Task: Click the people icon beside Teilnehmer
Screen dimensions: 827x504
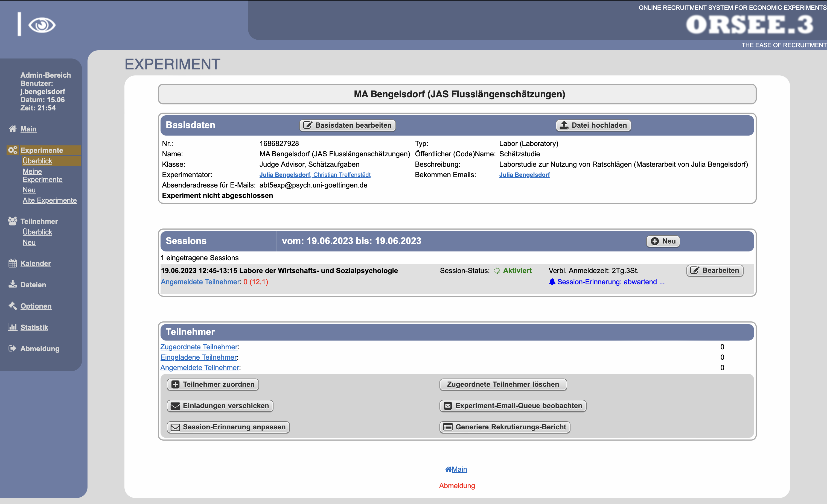Action: tap(12, 221)
